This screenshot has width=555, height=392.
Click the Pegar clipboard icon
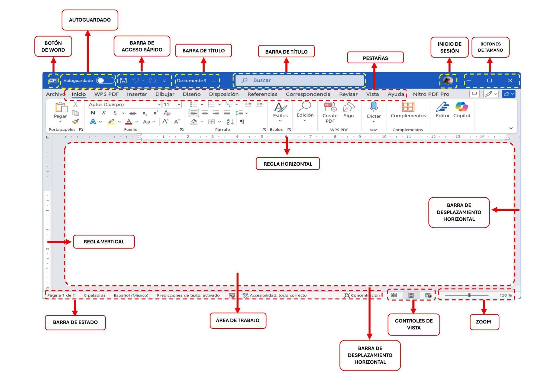point(61,107)
